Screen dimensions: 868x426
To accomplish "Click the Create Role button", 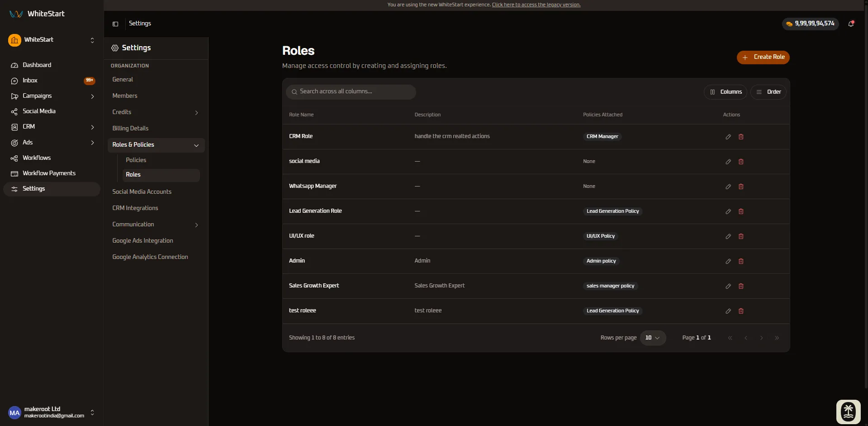I will 763,57.
